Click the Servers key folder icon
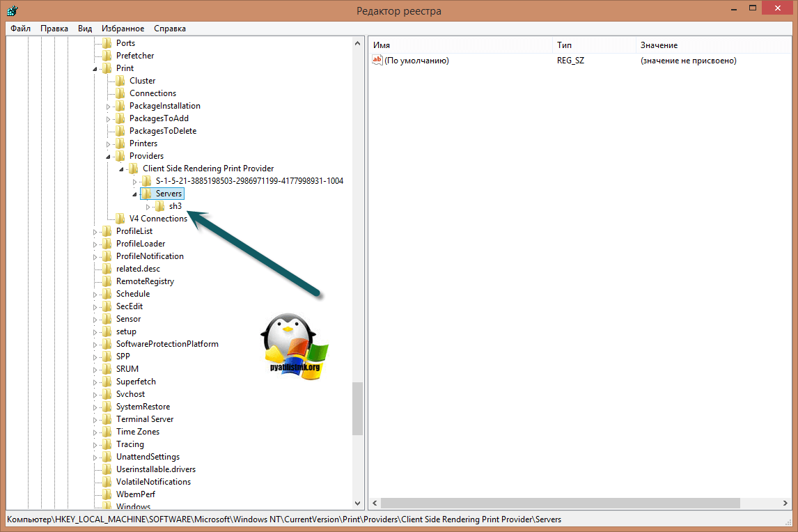Image resolution: width=798 pixels, height=532 pixels. (146, 194)
